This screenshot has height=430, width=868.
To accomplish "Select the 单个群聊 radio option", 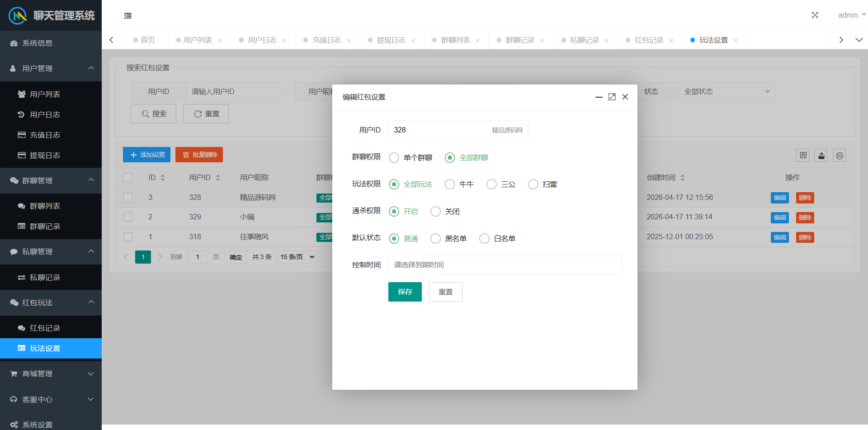I will tap(394, 158).
